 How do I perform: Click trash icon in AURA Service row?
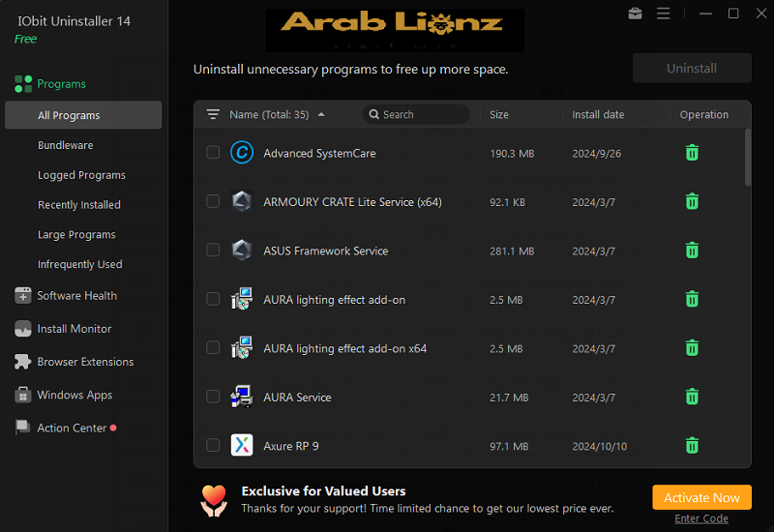click(692, 397)
